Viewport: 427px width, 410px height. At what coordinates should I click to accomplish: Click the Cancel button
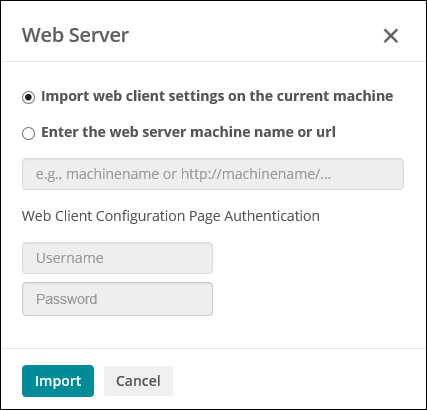(138, 381)
